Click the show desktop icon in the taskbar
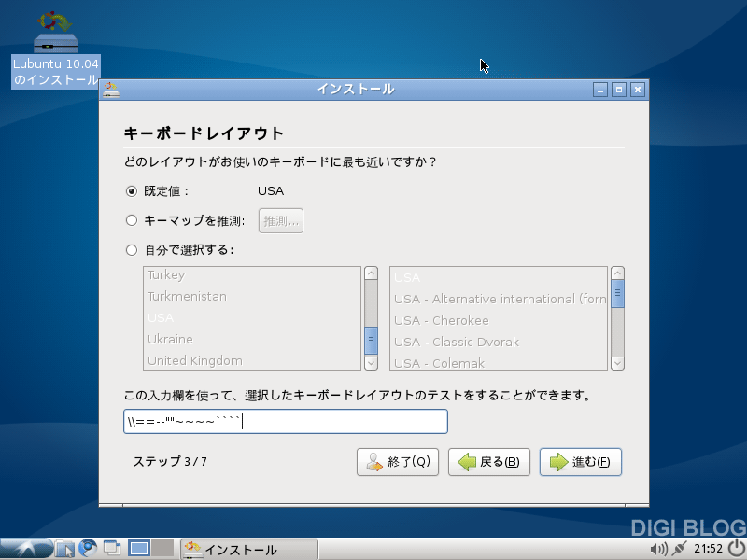Screen dimensions: 747x560 click(112, 549)
